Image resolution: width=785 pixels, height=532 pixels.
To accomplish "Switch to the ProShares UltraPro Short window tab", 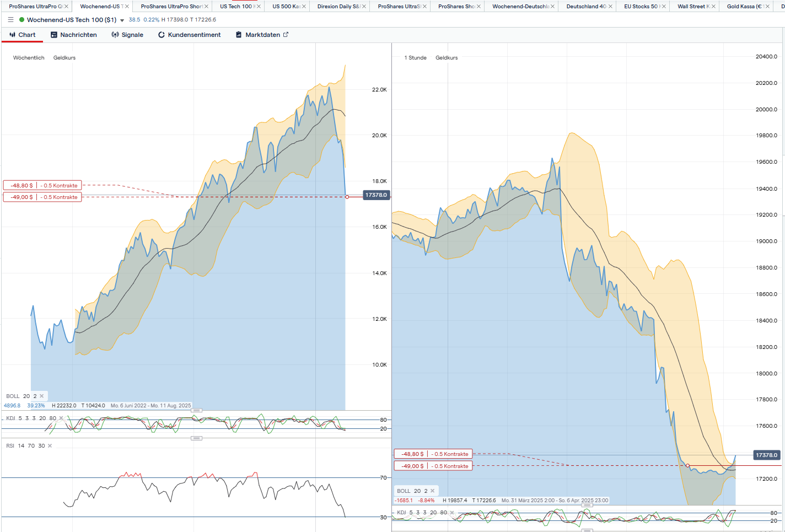I will [171, 7].
